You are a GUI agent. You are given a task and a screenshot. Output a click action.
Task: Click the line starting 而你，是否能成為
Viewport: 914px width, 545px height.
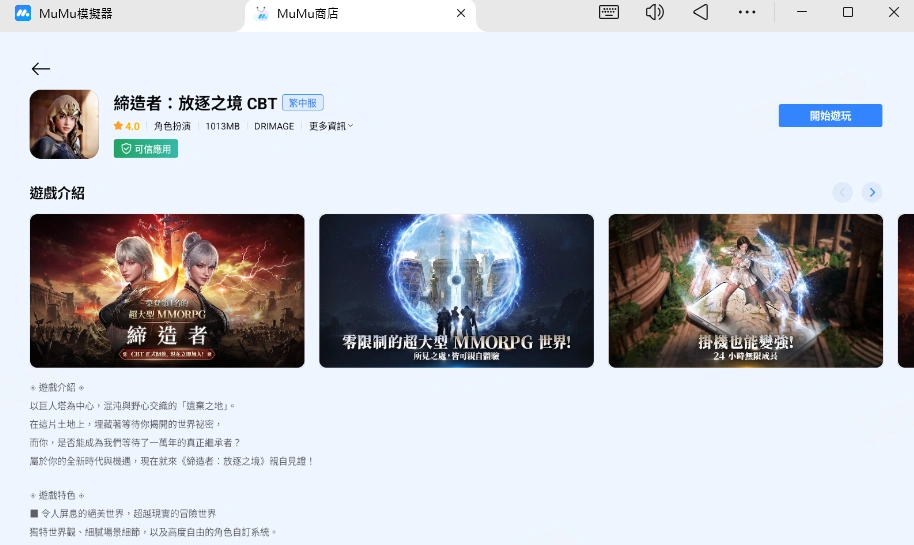point(135,442)
